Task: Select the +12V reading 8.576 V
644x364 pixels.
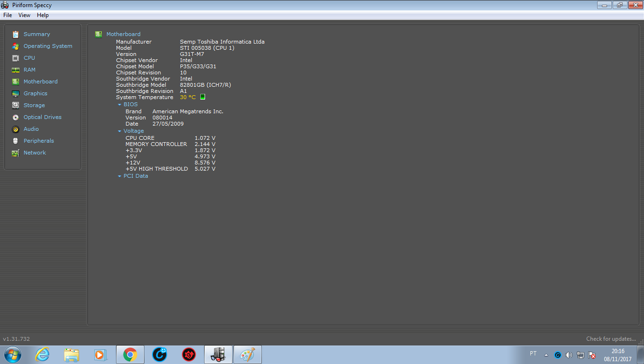Action: [205, 163]
